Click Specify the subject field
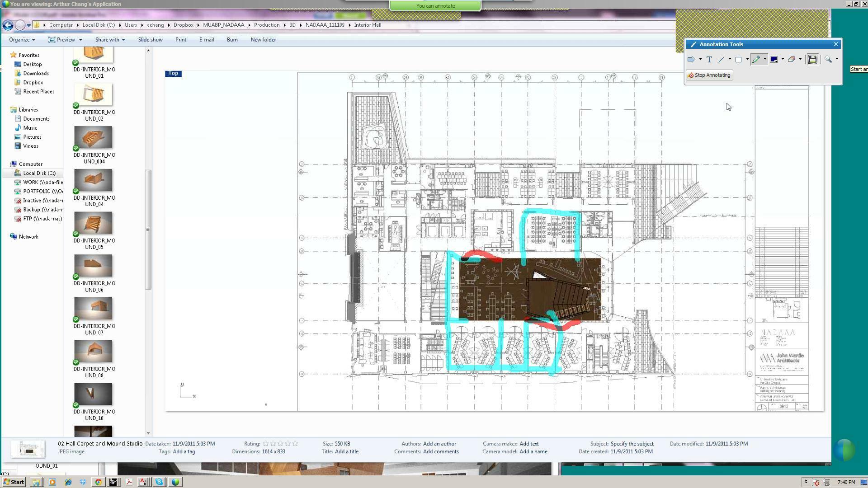868x488 pixels. 632,444
